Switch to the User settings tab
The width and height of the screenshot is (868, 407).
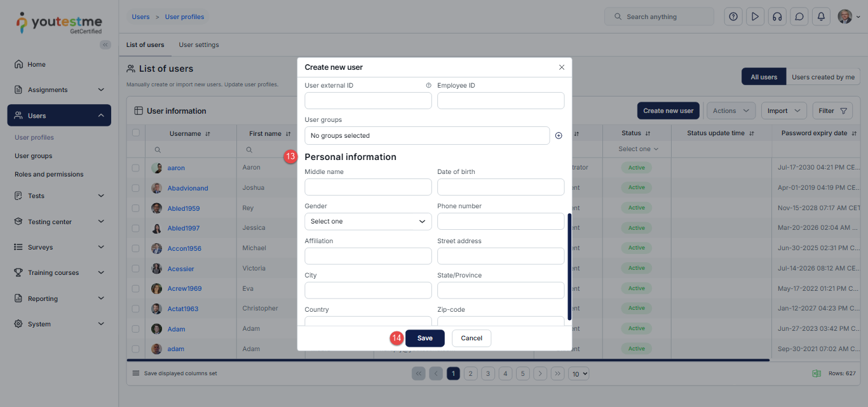pos(198,45)
